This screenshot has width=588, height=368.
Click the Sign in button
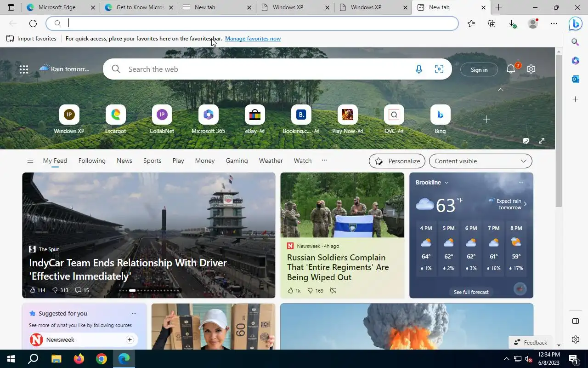(x=479, y=69)
